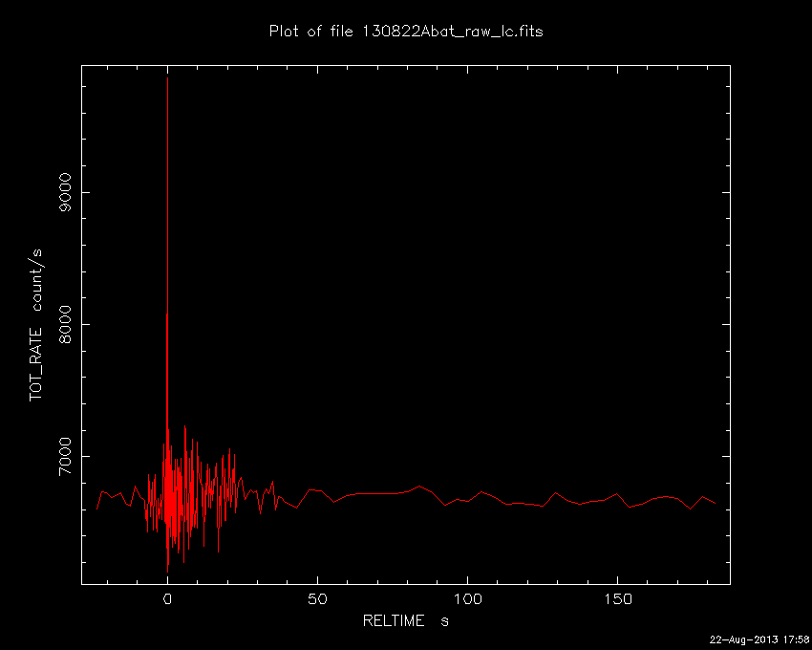812x650 pixels.
Task: Click the x-axis tick label 100
Action: pos(468,599)
